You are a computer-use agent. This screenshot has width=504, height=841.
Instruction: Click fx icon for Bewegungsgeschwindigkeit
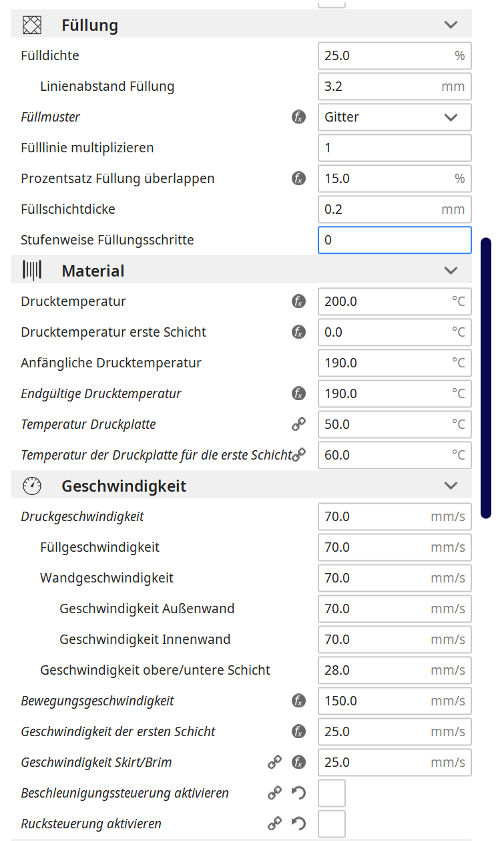point(298,701)
